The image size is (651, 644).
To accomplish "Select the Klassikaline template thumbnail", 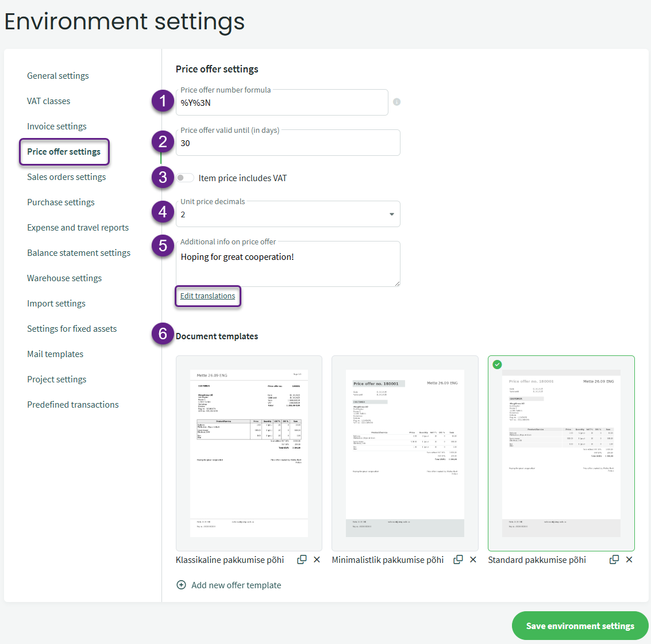I will (x=249, y=453).
